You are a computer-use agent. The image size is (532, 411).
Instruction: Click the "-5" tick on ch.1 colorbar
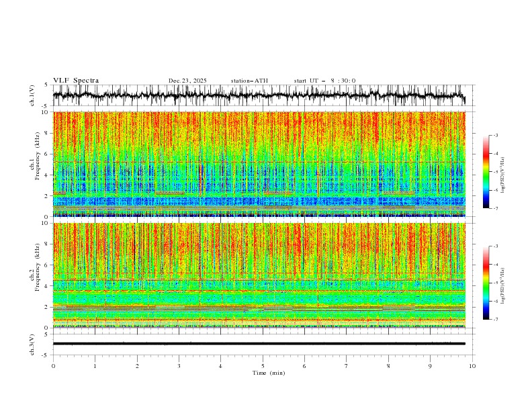(x=495, y=172)
